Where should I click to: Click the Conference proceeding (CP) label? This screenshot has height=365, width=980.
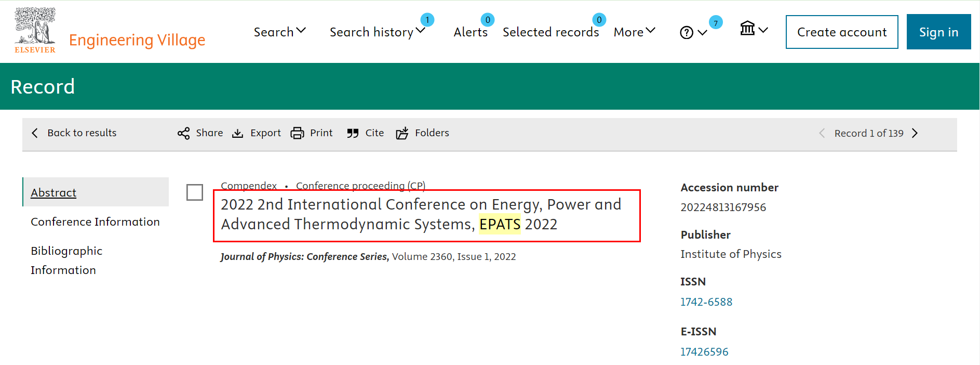click(x=360, y=186)
